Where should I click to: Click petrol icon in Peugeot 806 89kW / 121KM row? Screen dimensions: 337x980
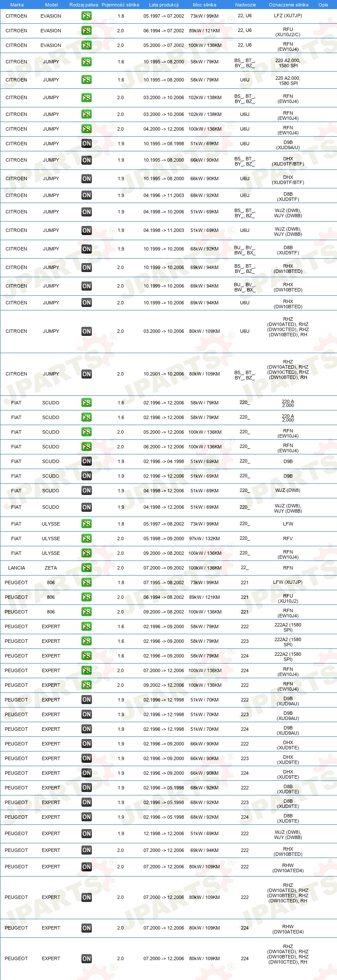click(x=86, y=597)
